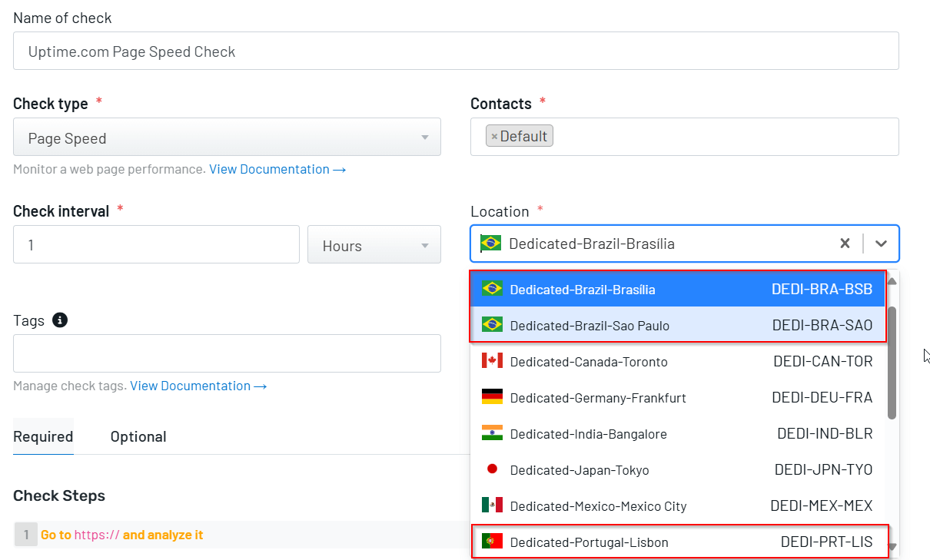Screen dimensions: 930x560
Task: Click the DEDI-IND-BLR code text
Action: click(x=825, y=433)
